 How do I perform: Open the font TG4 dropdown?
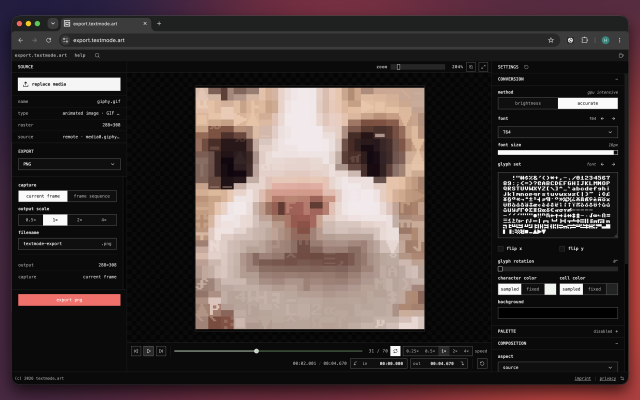558,132
